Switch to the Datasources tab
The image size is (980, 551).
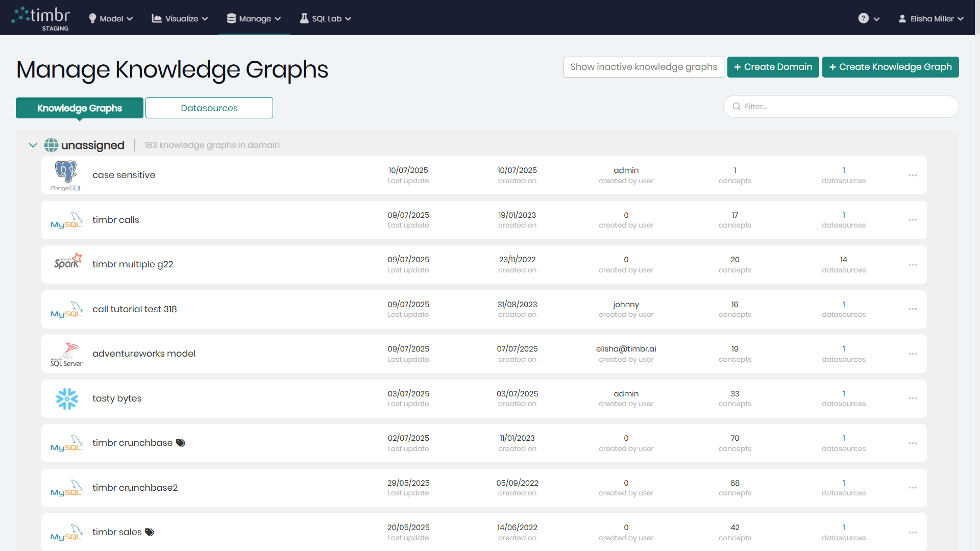point(209,108)
